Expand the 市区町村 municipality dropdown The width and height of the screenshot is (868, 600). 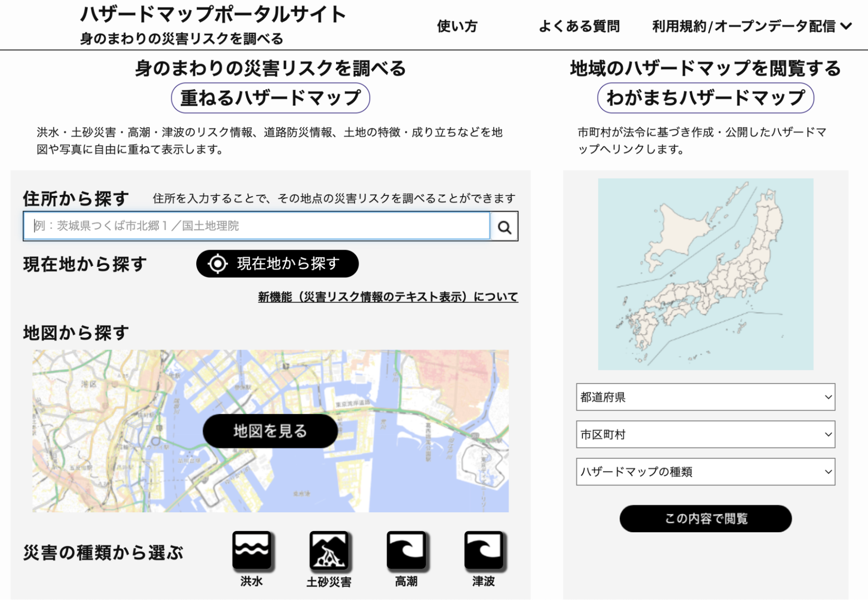coord(705,434)
